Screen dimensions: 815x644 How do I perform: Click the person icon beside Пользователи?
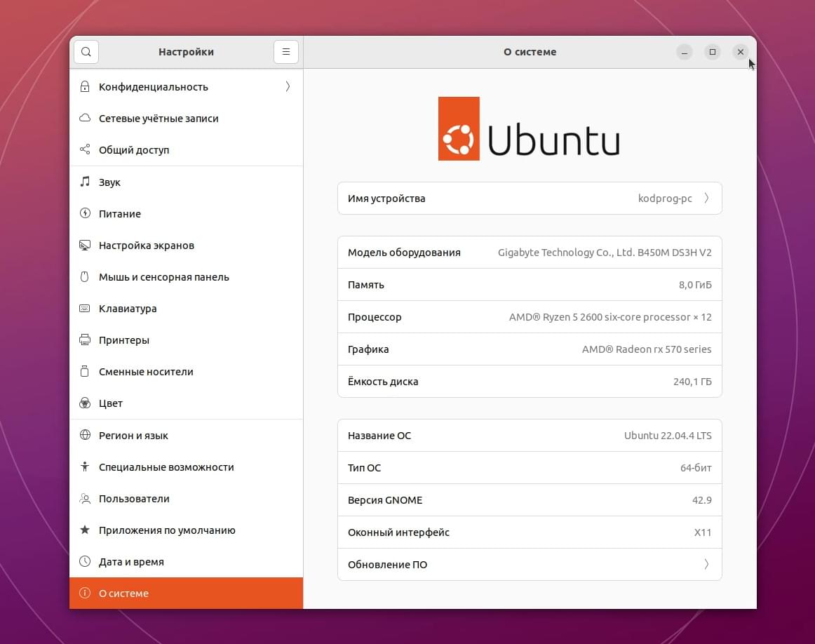pyautogui.click(x=85, y=498)
